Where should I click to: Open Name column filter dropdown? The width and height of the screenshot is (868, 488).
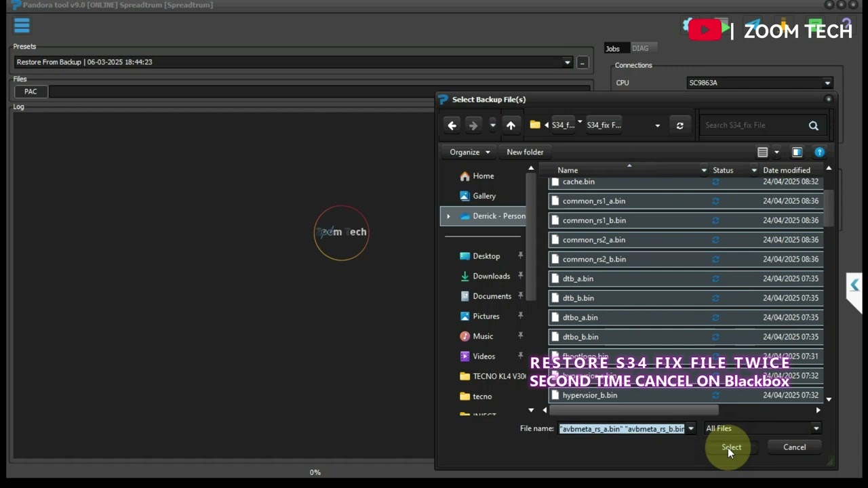(704, 170)
